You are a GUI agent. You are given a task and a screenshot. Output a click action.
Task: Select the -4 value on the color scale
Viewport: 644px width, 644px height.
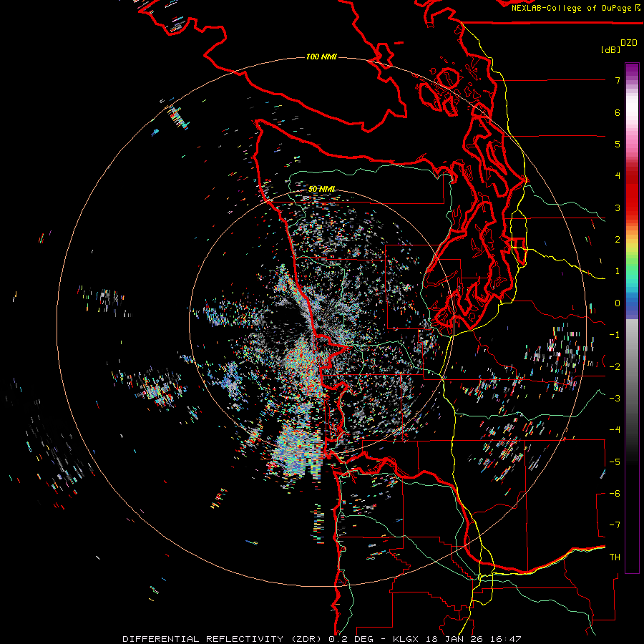pyautogui.click(x=615, y=429)
